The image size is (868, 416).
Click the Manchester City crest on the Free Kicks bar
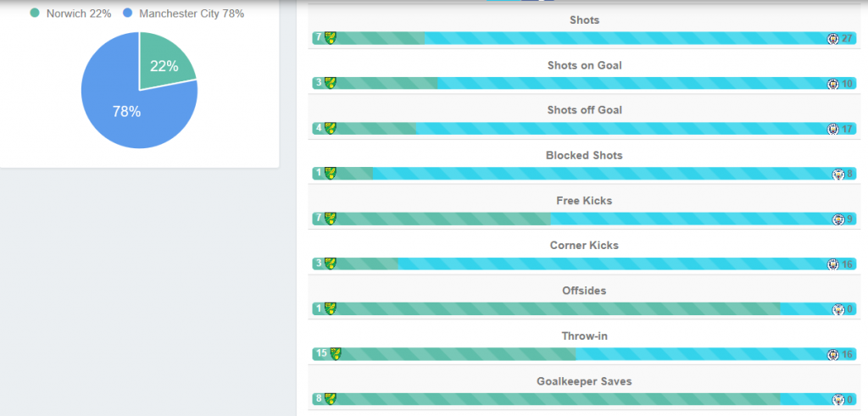pyautogui.click(x=838, y=219)
